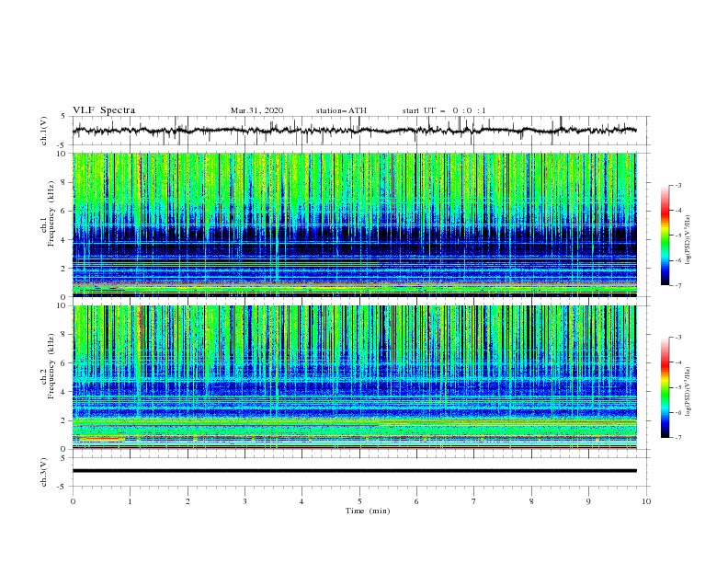Image resolution: width=728 pixels, height=563 pixels.
Task: Click time axis tick label "7"
Action: 474,501
